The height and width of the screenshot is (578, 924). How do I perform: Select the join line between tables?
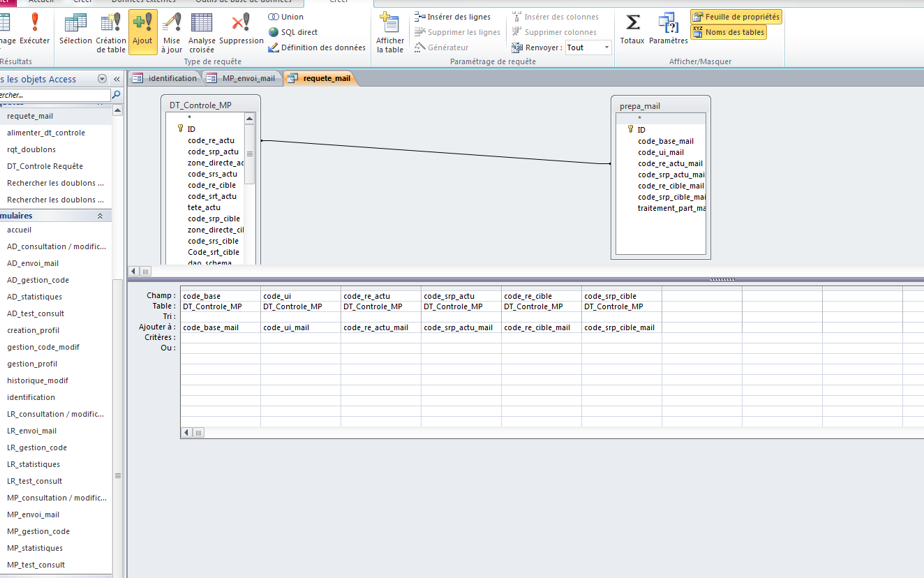coord(436,152)
